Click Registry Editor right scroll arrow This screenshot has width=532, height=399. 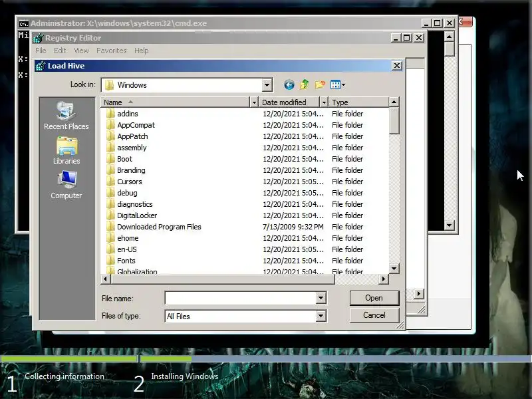(419, 293)
